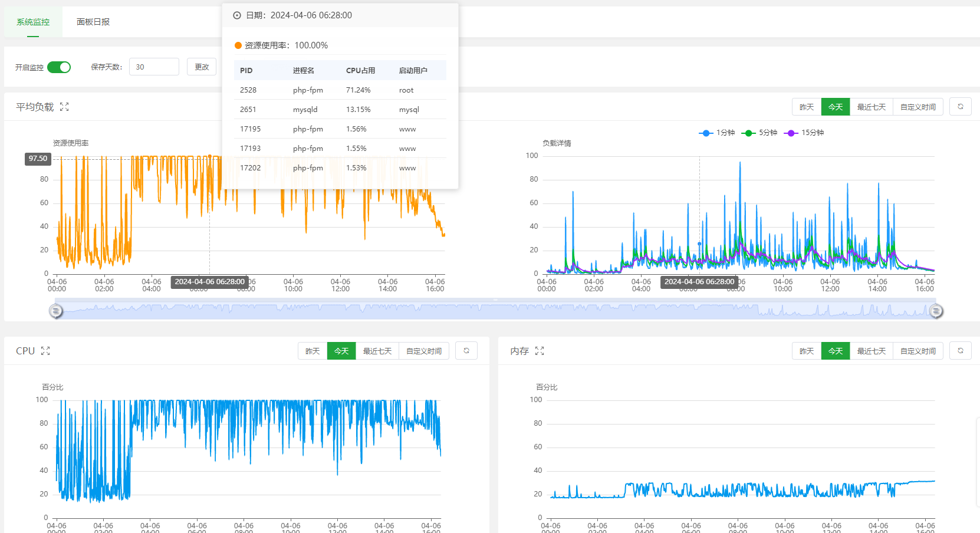Click 97.50 axis marker label
The height and width of the screenshot is (533, 980).
pos(38,159)
